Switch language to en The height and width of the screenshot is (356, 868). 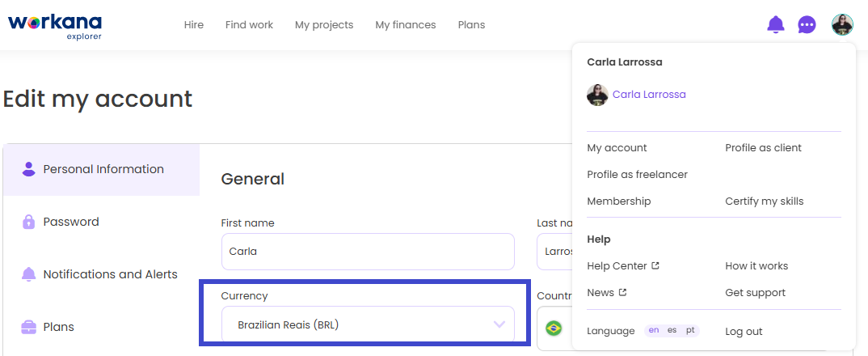(x=654, y=330)
